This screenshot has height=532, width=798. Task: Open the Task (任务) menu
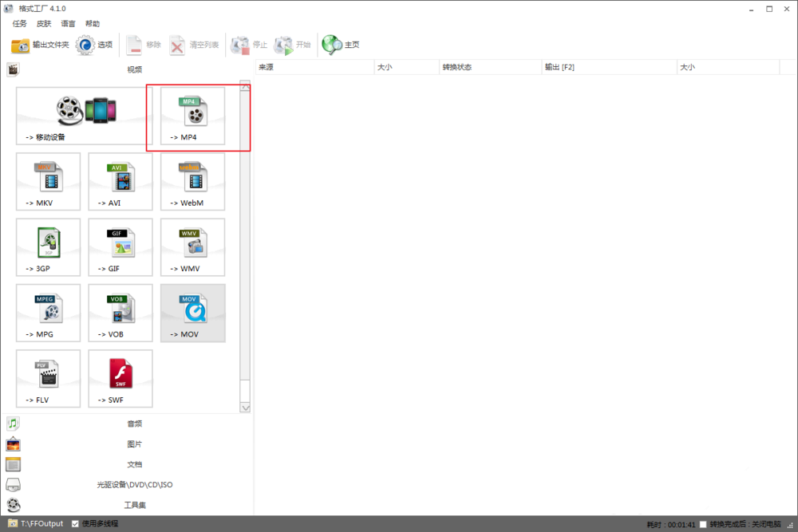tap(19, 23)
